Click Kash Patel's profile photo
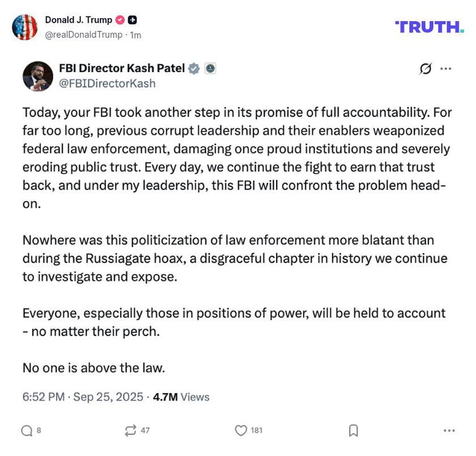This screenshot has width=476, height=456. tap(37, 76)
